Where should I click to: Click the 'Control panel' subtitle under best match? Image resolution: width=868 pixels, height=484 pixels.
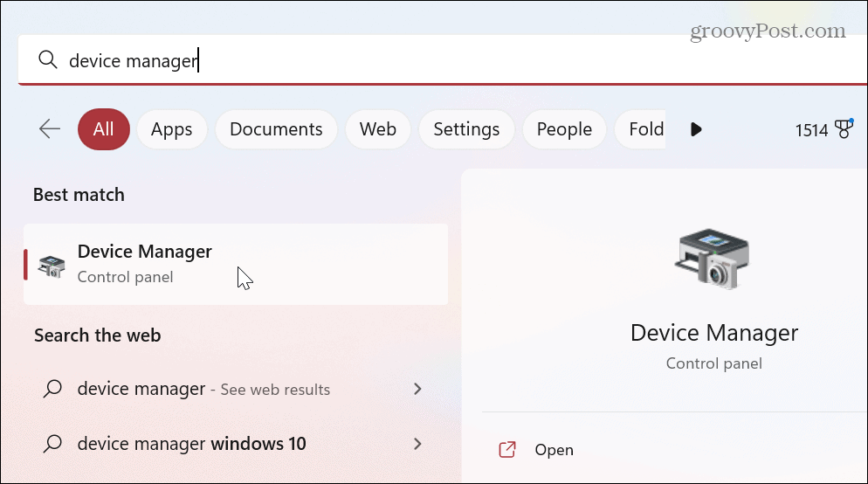pos(125,276)
